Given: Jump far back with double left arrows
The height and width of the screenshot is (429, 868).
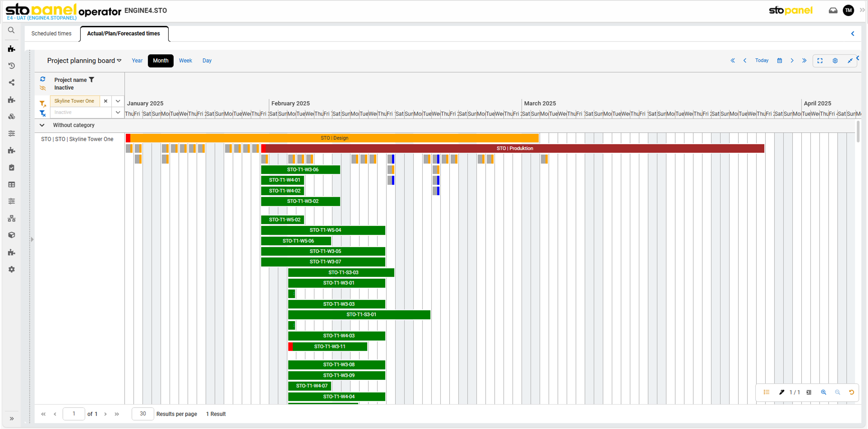Looking at the screenshot, I should coord(733,61).
